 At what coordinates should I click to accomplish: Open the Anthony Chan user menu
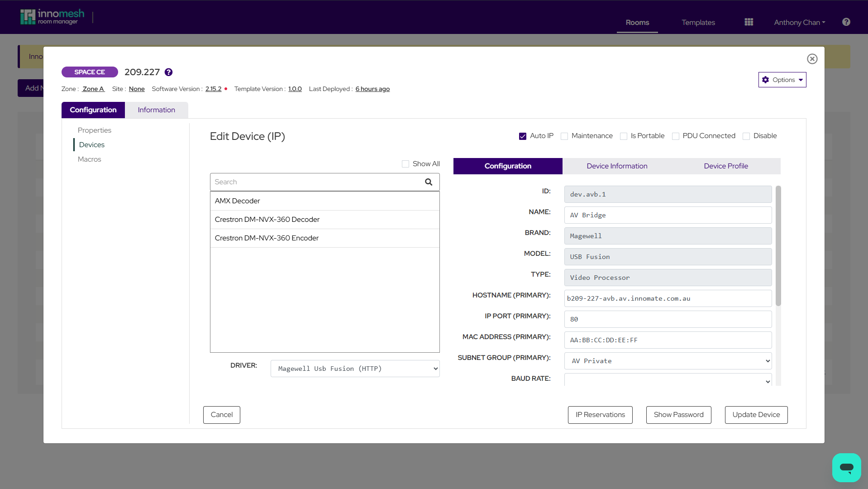[799, 23]
